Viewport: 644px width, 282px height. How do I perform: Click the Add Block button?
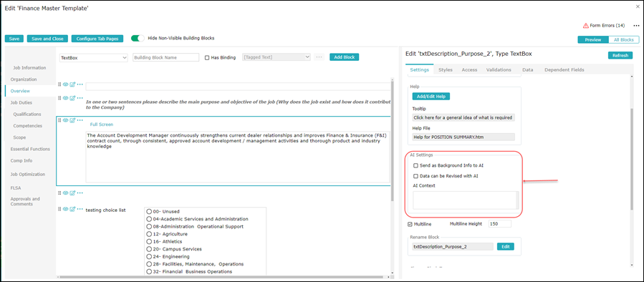point(344,57)
